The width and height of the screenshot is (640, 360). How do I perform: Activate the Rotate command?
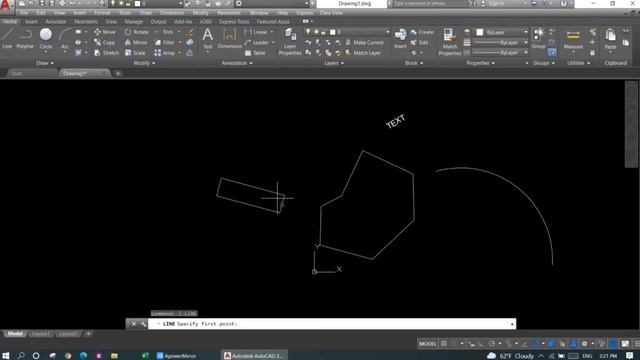[x=137, y=32]
